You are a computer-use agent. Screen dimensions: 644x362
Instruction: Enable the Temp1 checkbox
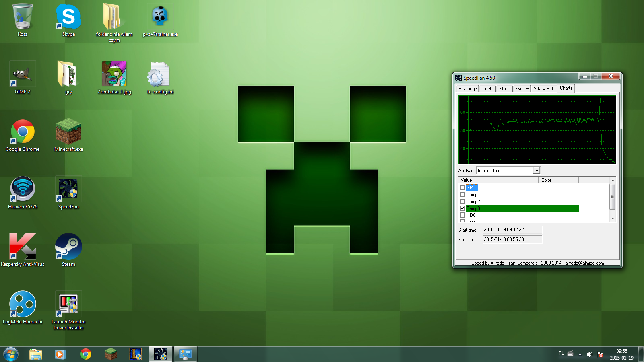[x=462, y=195]
